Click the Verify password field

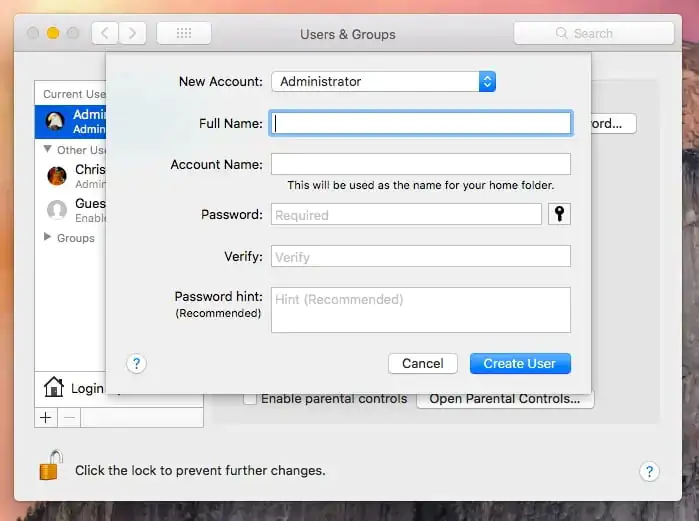[421, 256]
